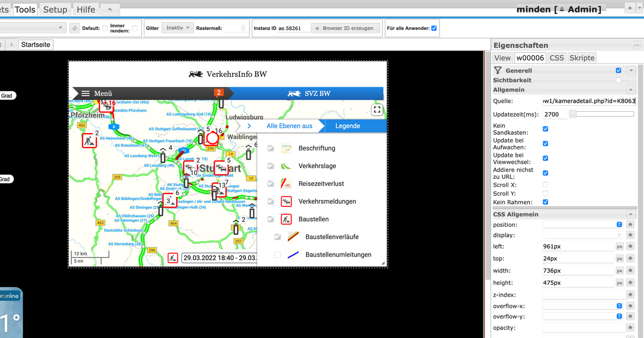The height and width of the screenshot is (338, 644).
Task: Switch to the Skripte properties tab
Action: 582,57
